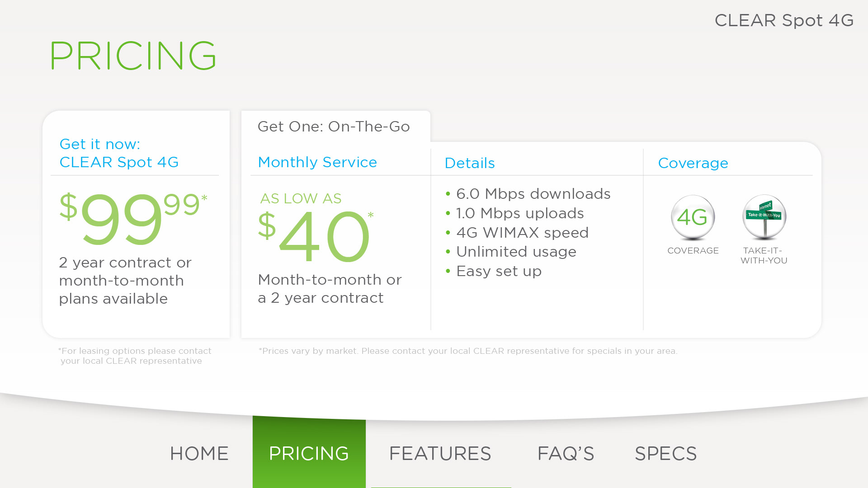
Task: Open the FEATURES tab
Action: click(440, 453)
